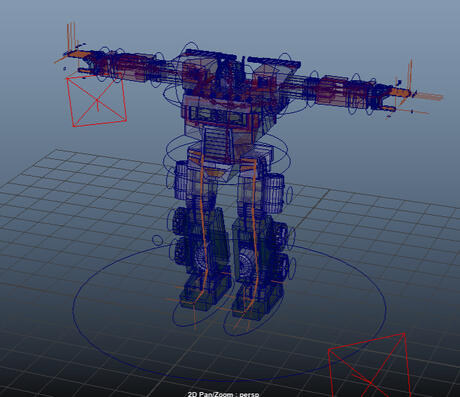Select the wide blue hip ring control
This screenshot has height=397, width=460.
pos(227,160)
